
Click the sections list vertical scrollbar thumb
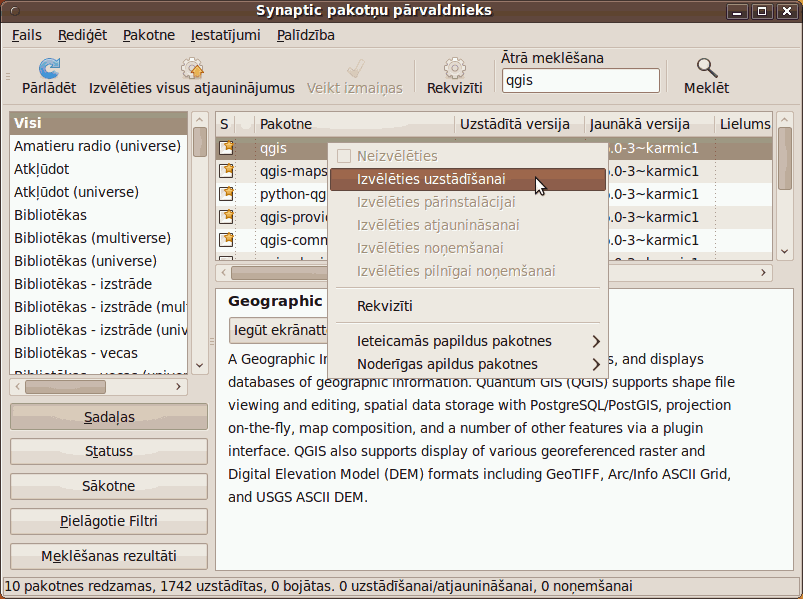[200, 141]
